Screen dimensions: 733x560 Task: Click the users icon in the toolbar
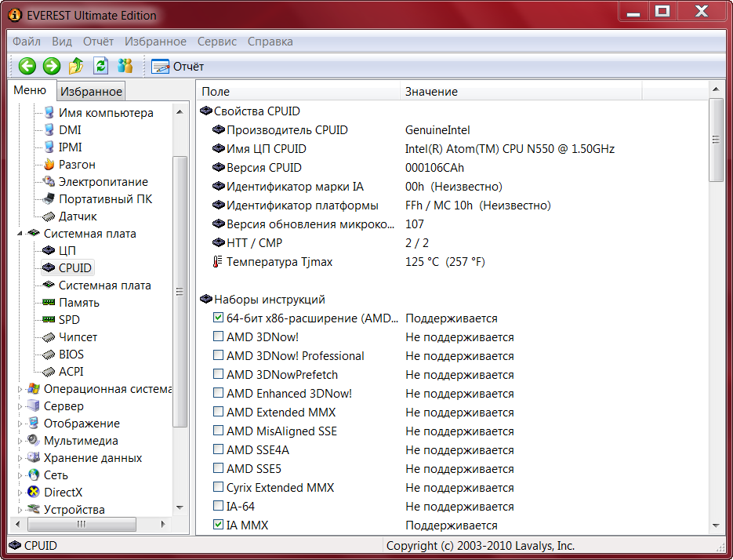pyautogui.click(x=125, y=66)
